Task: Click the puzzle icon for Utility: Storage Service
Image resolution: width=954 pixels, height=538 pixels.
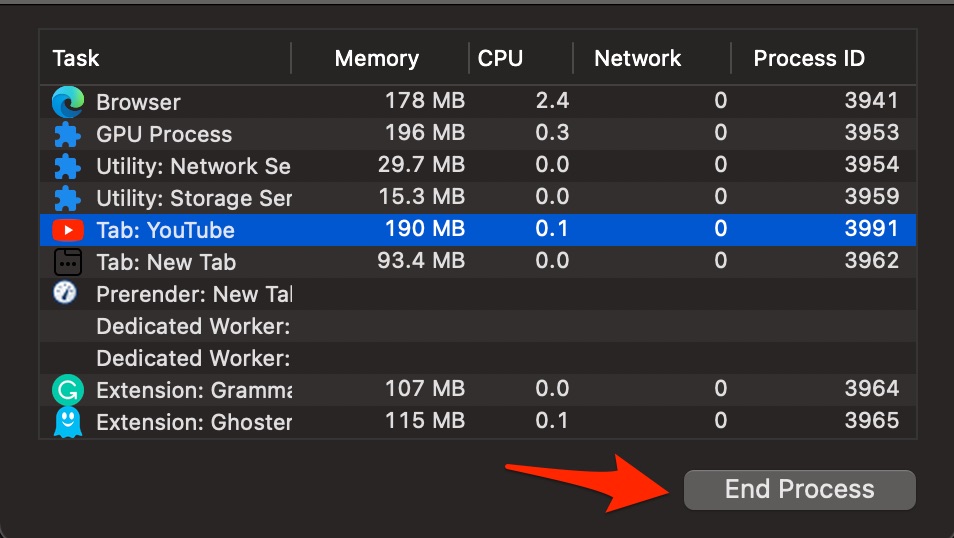Action: pyautogui.click(x=68, y=198)
